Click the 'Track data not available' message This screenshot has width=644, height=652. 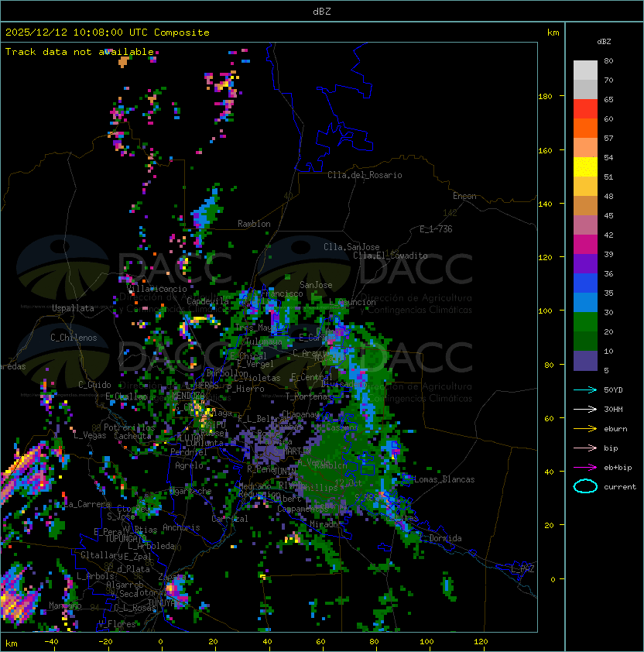pos(80,52)
